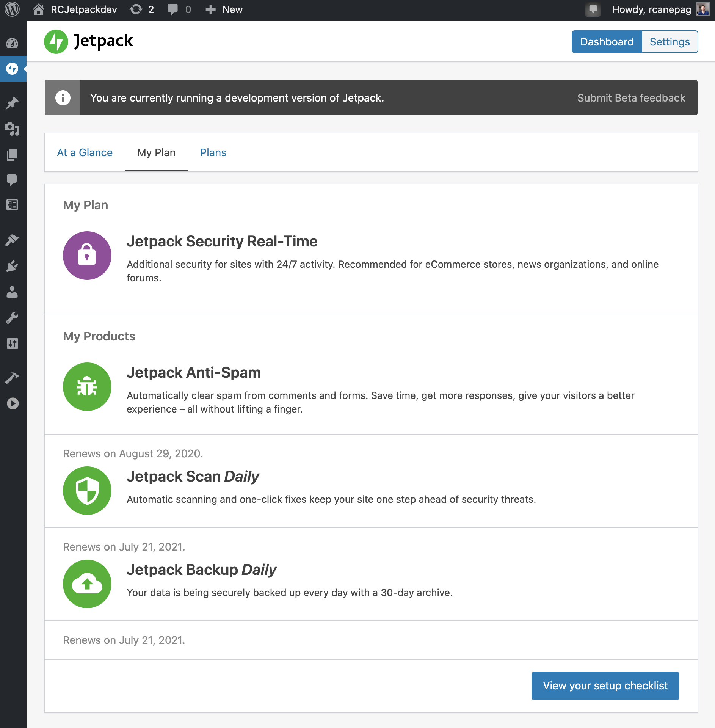Visit site RCJetpackdev home link

point(75,9)
